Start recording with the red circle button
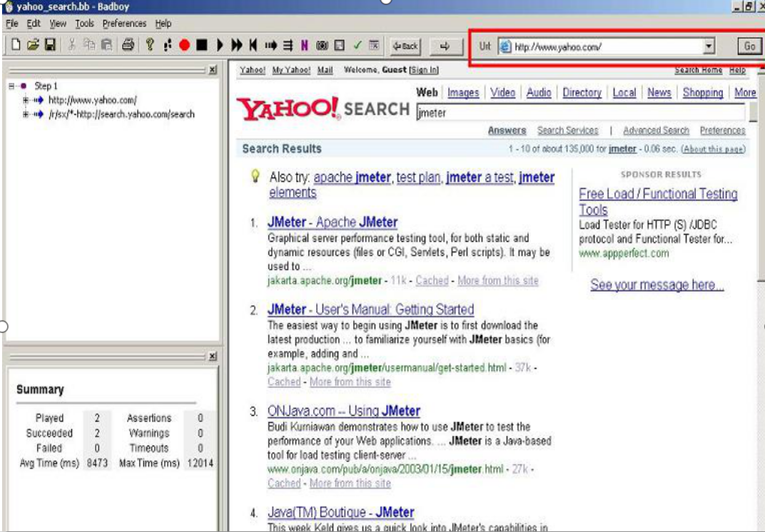Viewport: 765px width, 532px height. [184, 46]
